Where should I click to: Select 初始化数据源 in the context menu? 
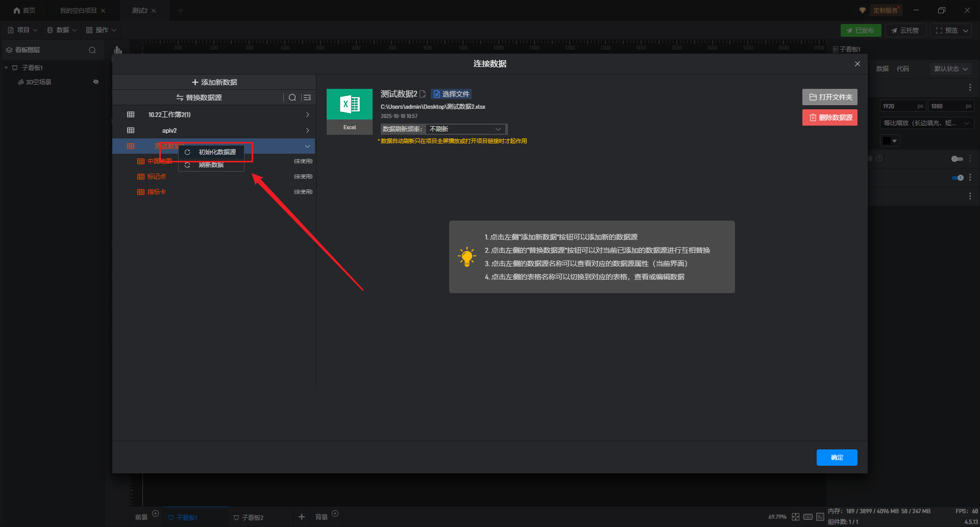click(217, 152)
